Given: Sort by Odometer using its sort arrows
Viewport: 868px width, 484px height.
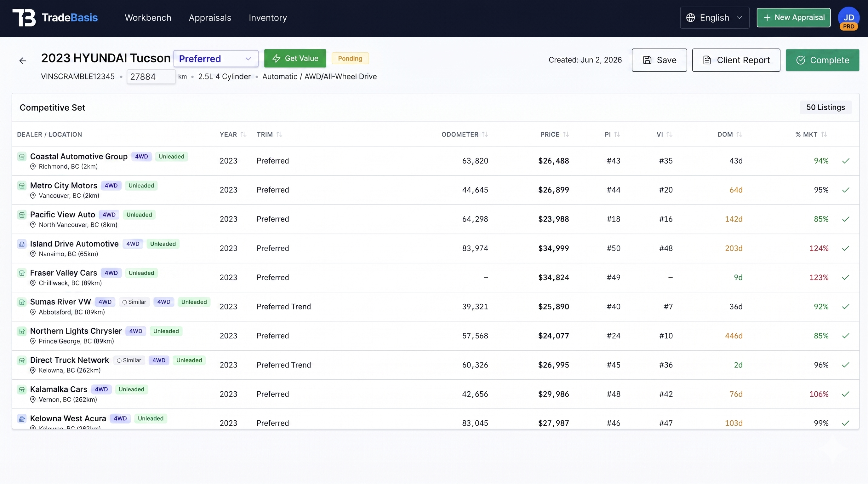Looking at the screenshot, I should coord(484,134).
